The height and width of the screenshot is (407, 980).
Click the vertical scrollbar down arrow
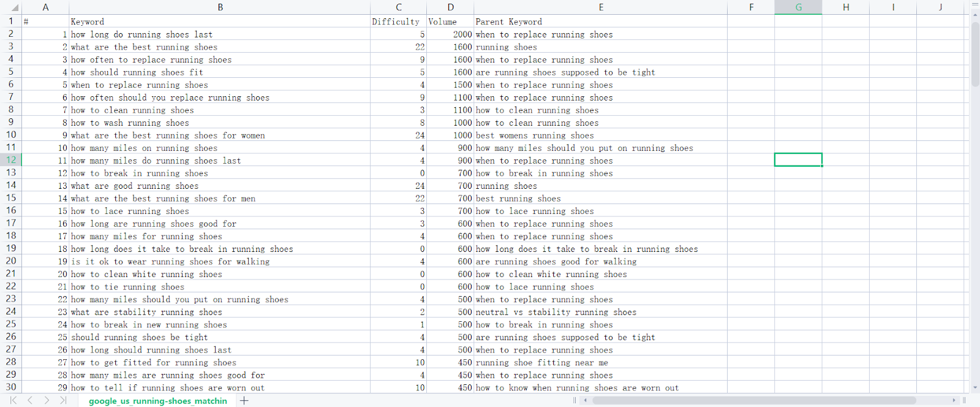[975, 387]
